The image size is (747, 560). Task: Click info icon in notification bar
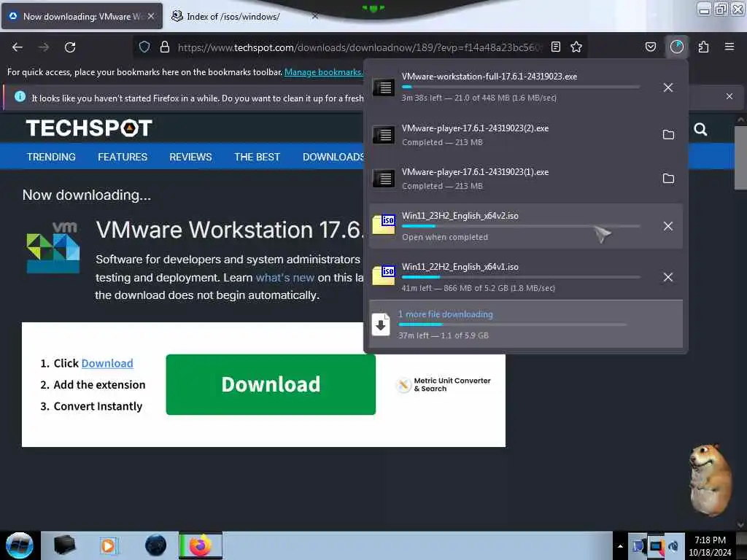pyautogui.click(x=20, y=97)
